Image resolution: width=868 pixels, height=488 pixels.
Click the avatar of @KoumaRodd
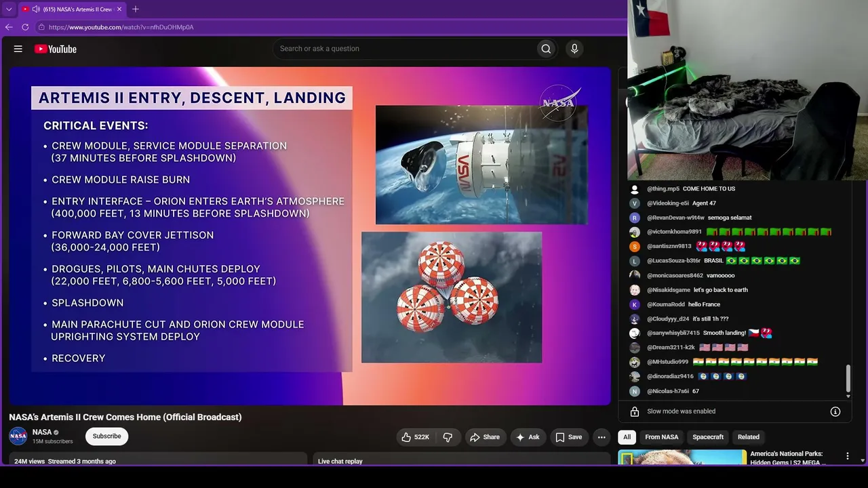pyautogui.click(x=635, y=304)
